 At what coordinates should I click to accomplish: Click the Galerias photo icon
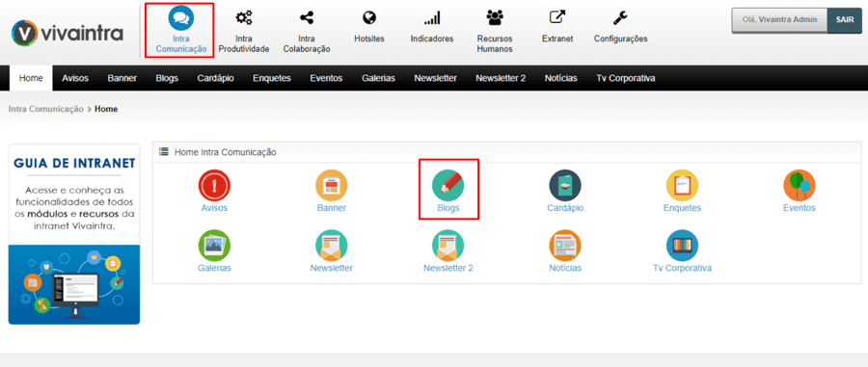point(214,246)
